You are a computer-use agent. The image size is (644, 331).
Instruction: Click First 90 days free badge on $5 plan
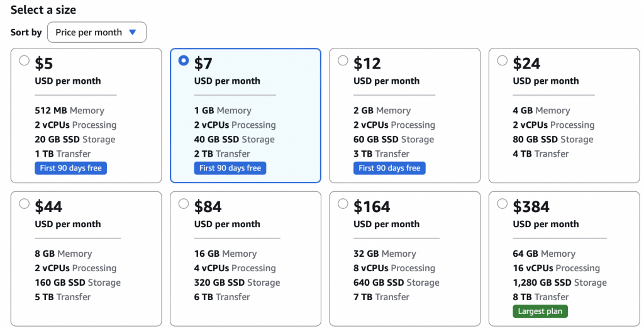tap(70, 168)
